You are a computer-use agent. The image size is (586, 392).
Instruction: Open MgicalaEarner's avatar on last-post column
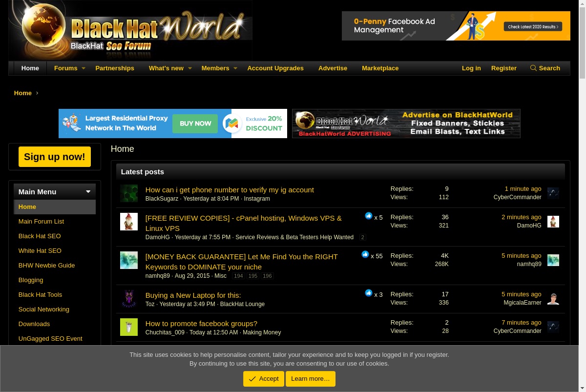(553, 299)
